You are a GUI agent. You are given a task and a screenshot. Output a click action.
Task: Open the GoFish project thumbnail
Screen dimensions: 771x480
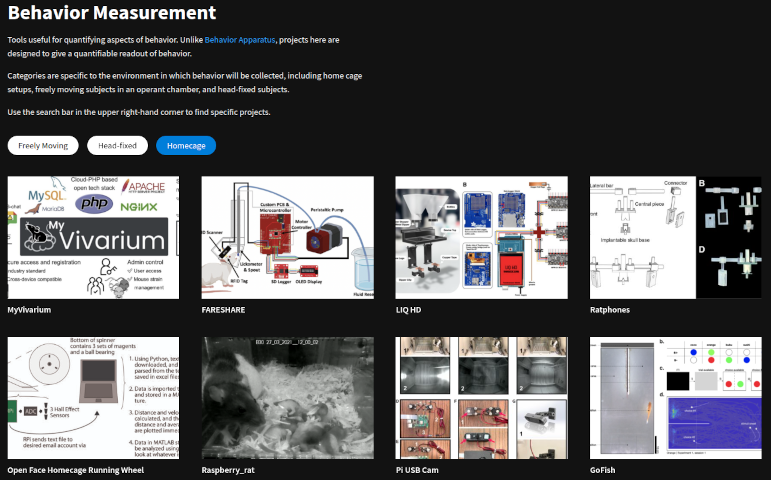[676, 398]
